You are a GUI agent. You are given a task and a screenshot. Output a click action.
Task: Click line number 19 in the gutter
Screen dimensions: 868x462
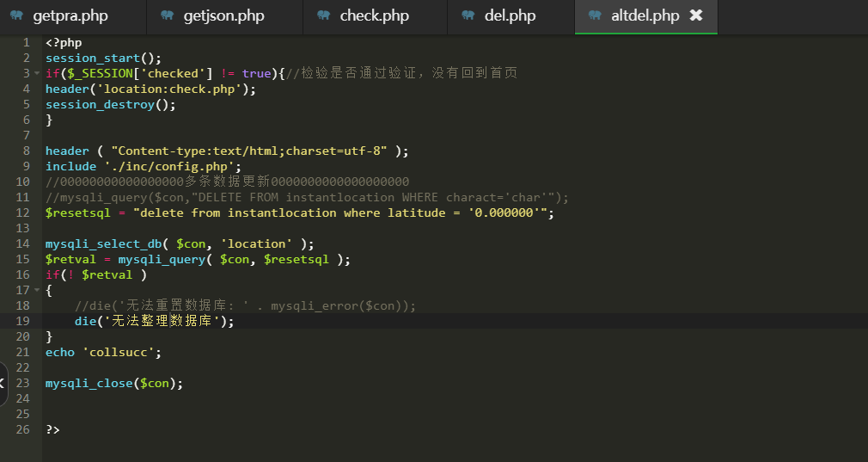[23, 321]
